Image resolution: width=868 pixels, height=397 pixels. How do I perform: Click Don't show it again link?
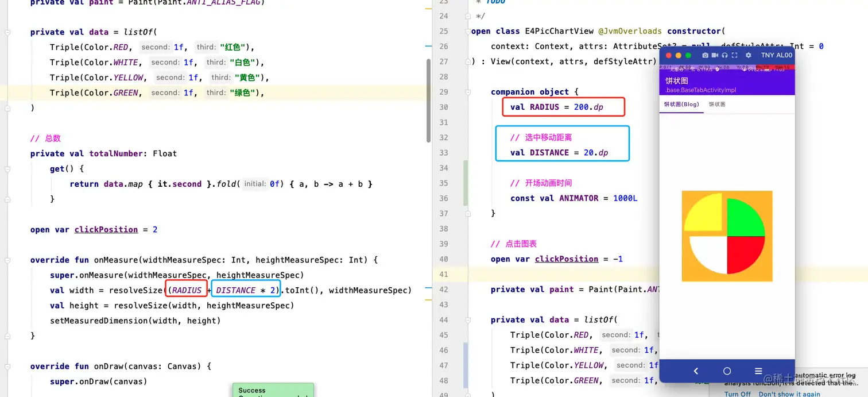click(789, 394)
